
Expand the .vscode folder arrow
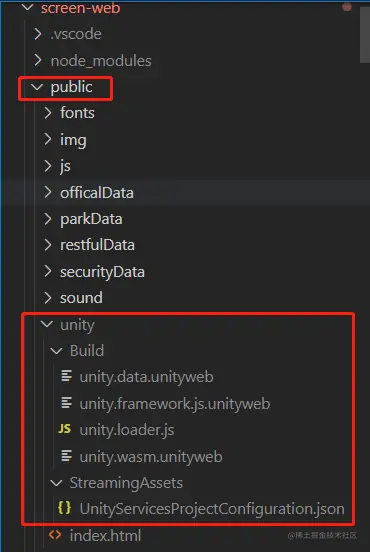point(37,34)
